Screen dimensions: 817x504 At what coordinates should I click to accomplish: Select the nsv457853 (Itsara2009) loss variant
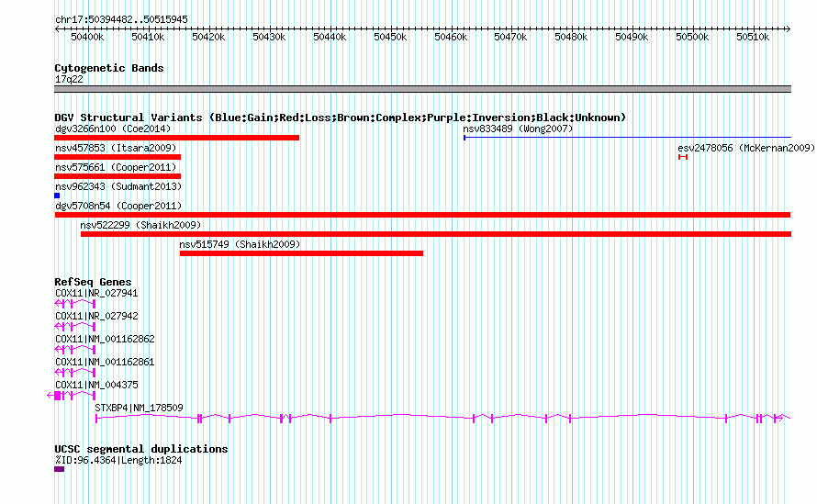click(118, 157)
